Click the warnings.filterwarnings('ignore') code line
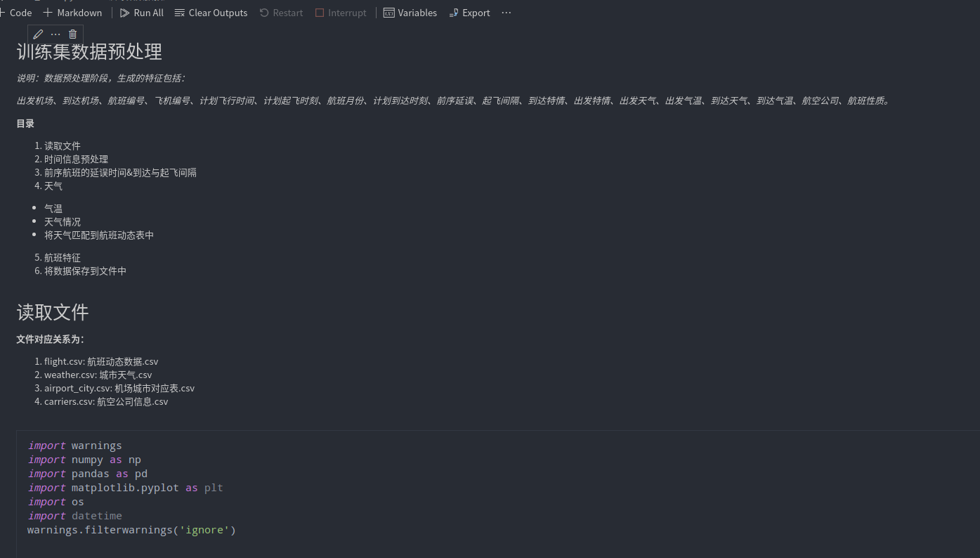This screenshot has width=980, height=558. (x=131, y=530)
